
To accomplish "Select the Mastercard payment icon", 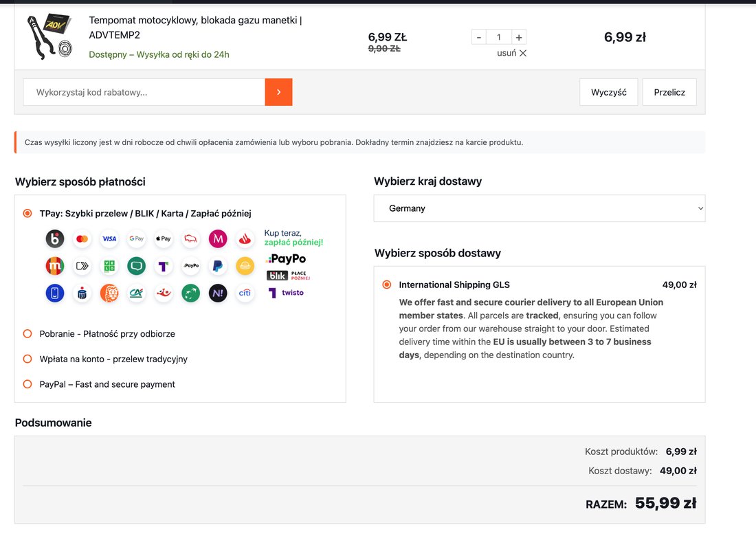I will pyautogui.click(x=82, y=238).
